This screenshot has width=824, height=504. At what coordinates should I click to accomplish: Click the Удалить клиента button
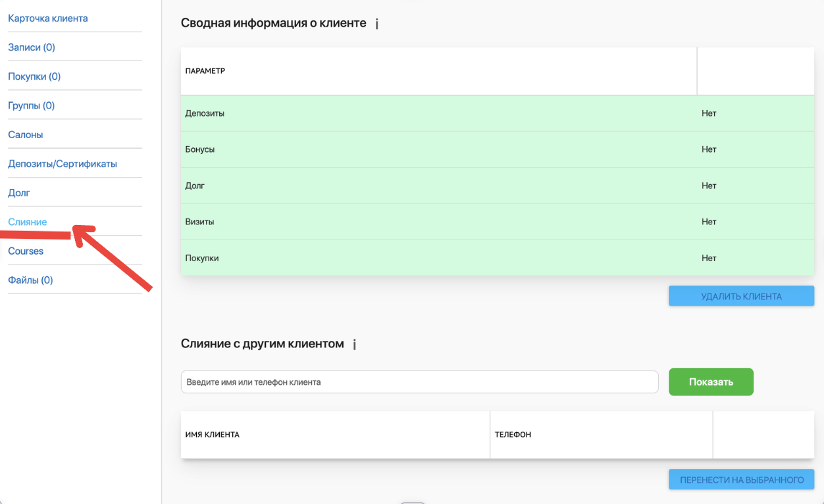click(x=741, y=296)
